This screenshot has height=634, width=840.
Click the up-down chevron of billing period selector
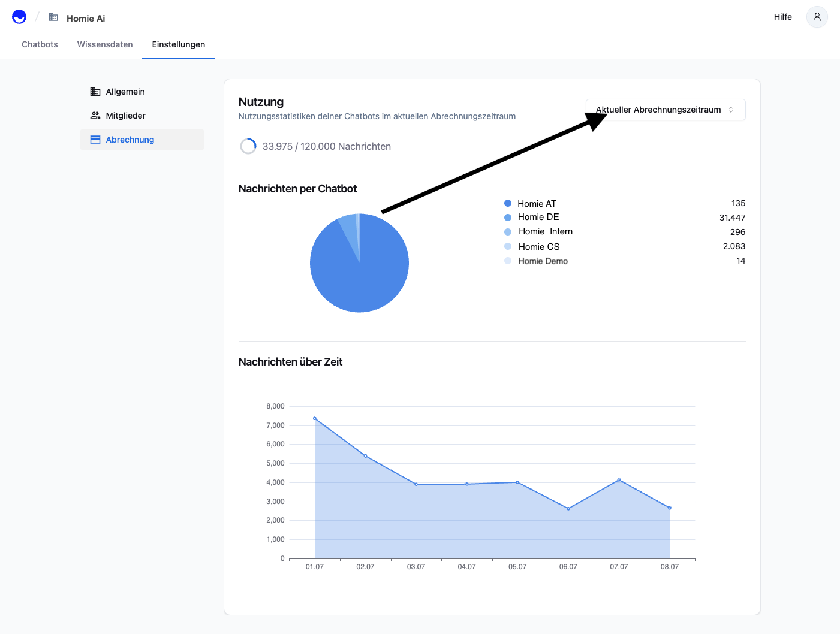pos(731,110)
